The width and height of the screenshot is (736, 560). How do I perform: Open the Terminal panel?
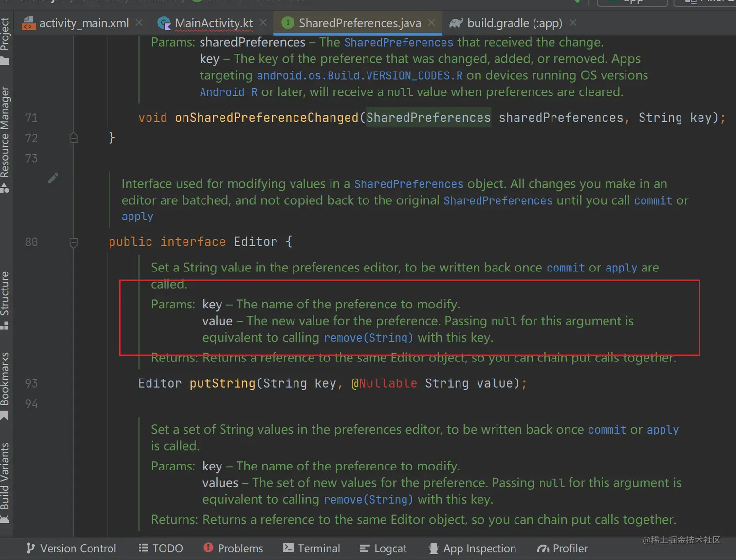coord(312,548)
